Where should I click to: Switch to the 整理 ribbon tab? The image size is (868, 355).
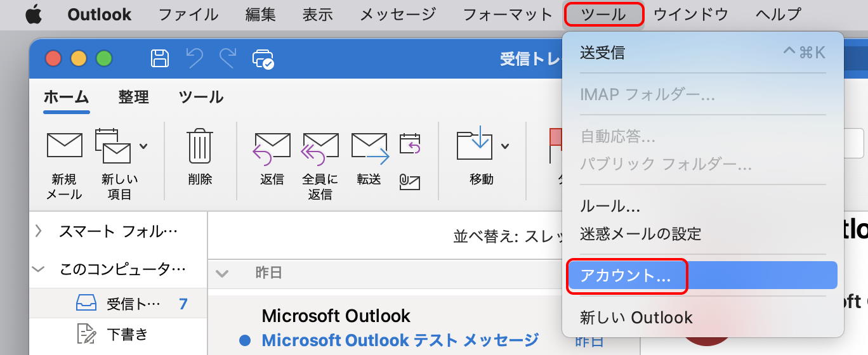133,97
